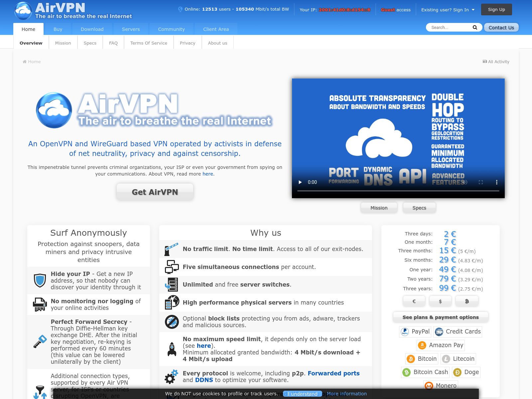Click the red Your IP address
532x399 pixels.
coord(344,10)
